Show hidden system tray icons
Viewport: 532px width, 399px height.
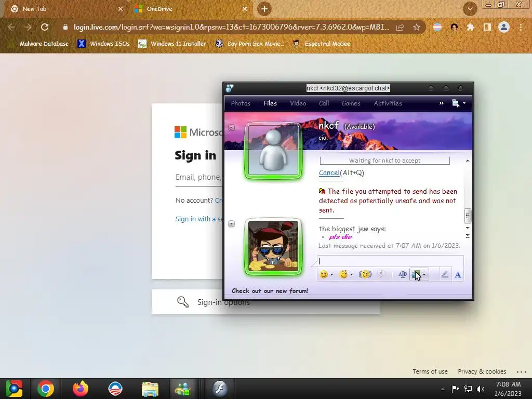point(443,389)
